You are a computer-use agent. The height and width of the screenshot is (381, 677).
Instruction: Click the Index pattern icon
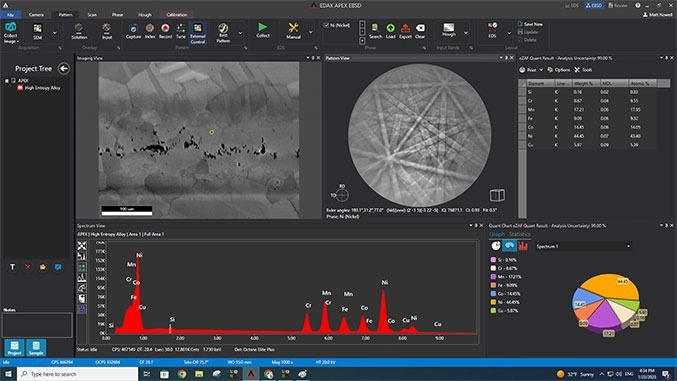click(149, 29)
